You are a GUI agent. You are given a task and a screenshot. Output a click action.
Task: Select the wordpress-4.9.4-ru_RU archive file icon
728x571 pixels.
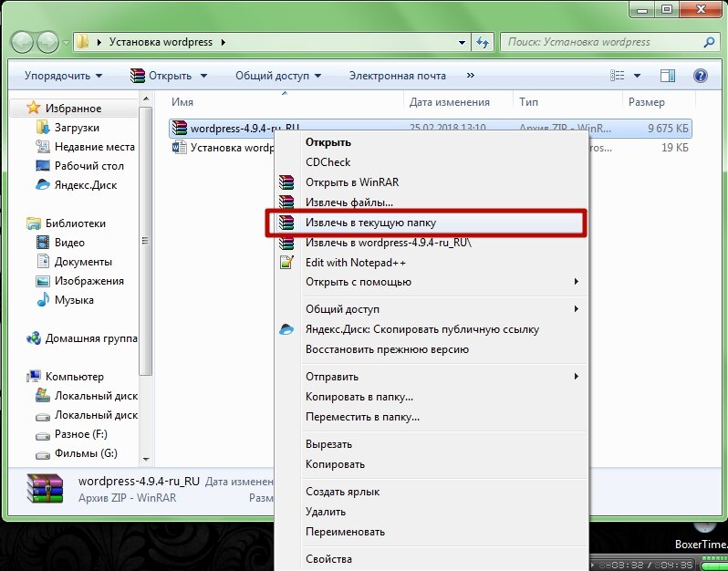pos(179,128)
